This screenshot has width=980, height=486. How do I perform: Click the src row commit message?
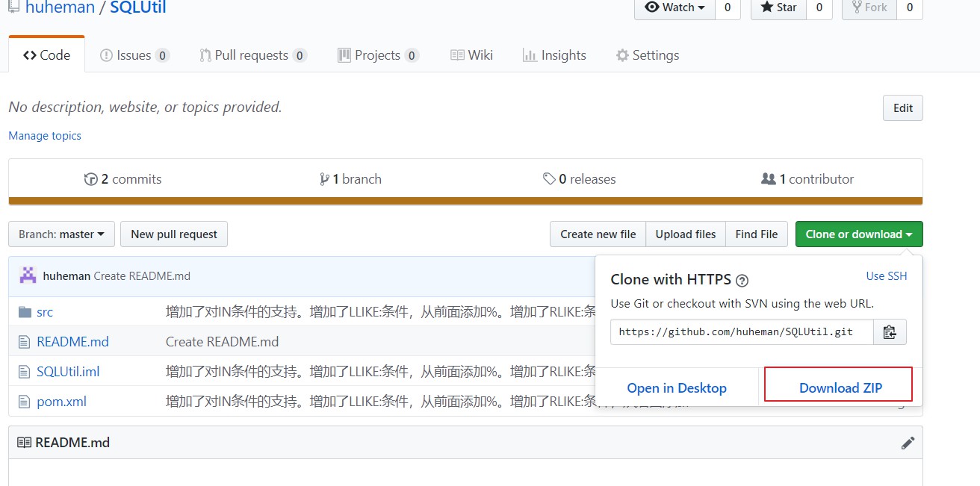(x=380, y=312)
